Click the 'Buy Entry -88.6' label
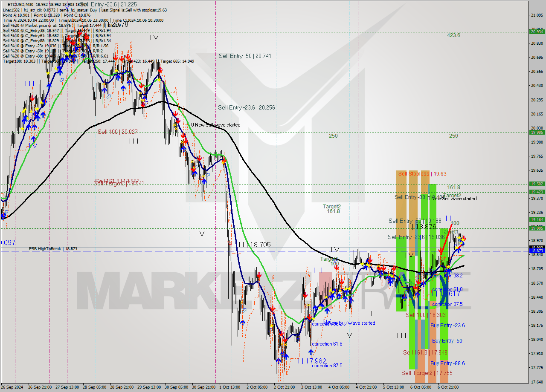The width and height of the screenshot is (546, 392). [447, 363]
